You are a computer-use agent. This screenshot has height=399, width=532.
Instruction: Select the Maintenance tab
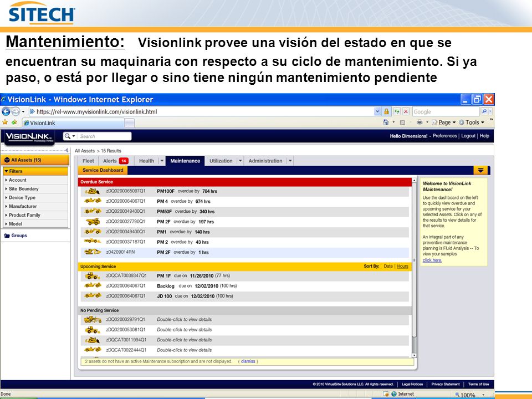point(185,161)
